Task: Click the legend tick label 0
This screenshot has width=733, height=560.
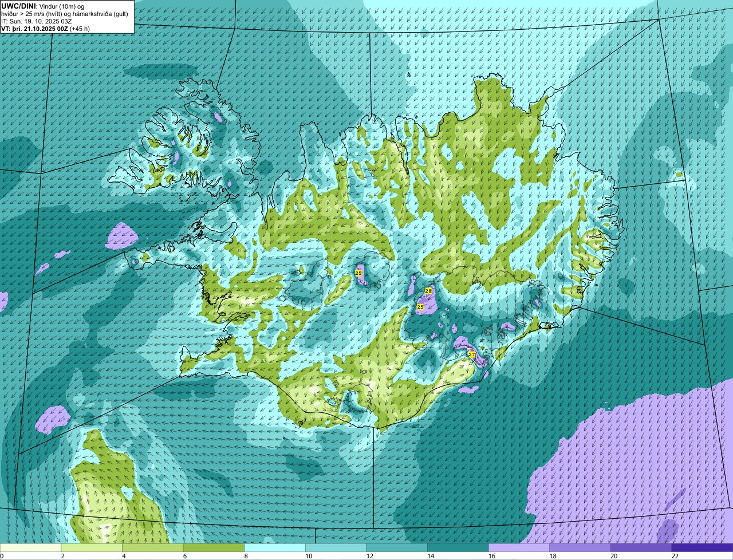Action: pos(2,556)
